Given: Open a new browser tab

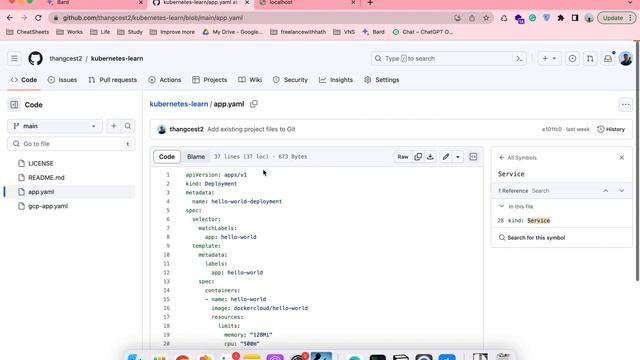Looking at the screenshot, I should 370,3.
